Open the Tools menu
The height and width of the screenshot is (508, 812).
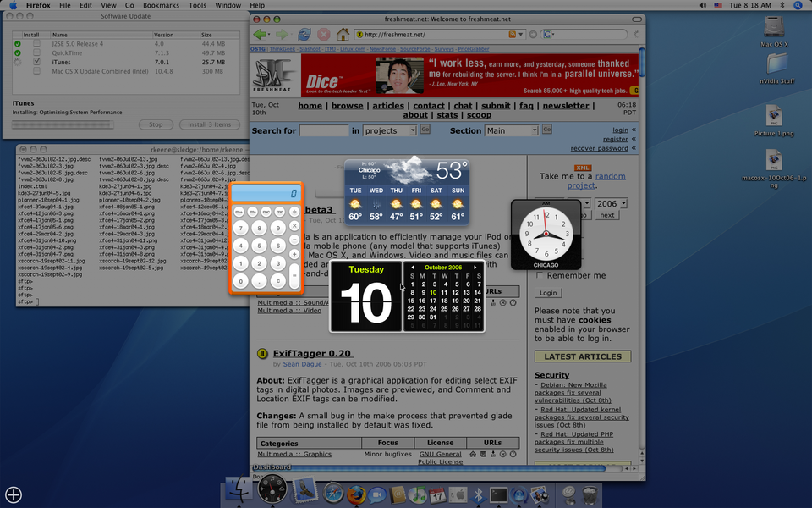click(197, 5)
